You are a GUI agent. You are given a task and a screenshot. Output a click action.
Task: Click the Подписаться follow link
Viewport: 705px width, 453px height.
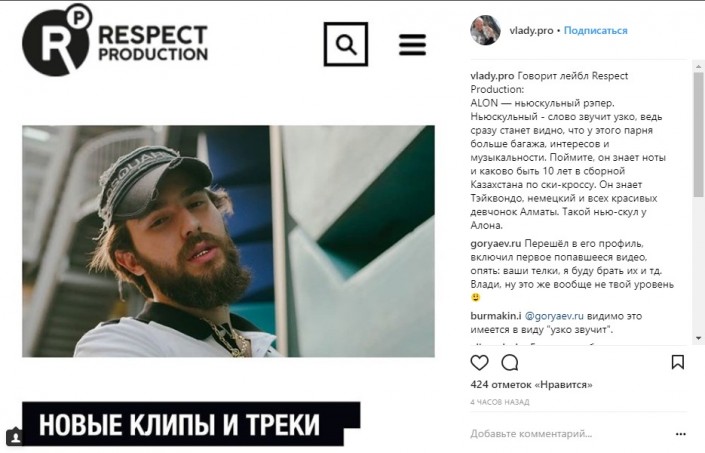(595, 31)
